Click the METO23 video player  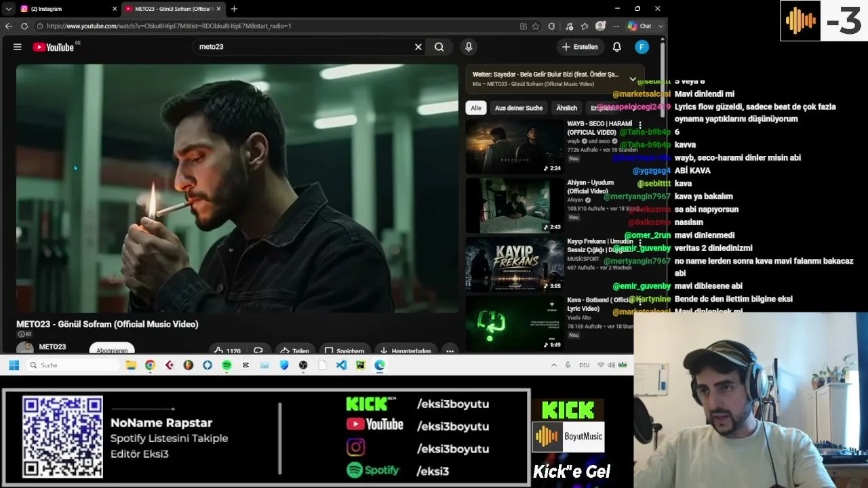pos(237,188)
